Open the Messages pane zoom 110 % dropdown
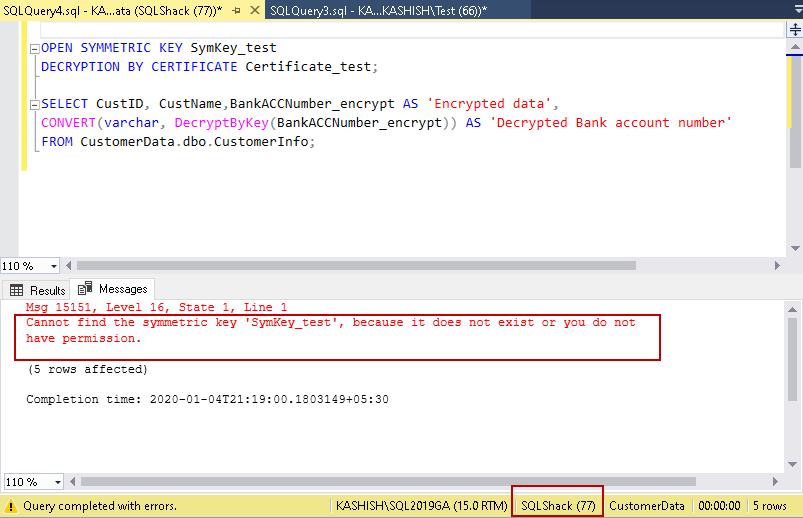 pos(58,482)
